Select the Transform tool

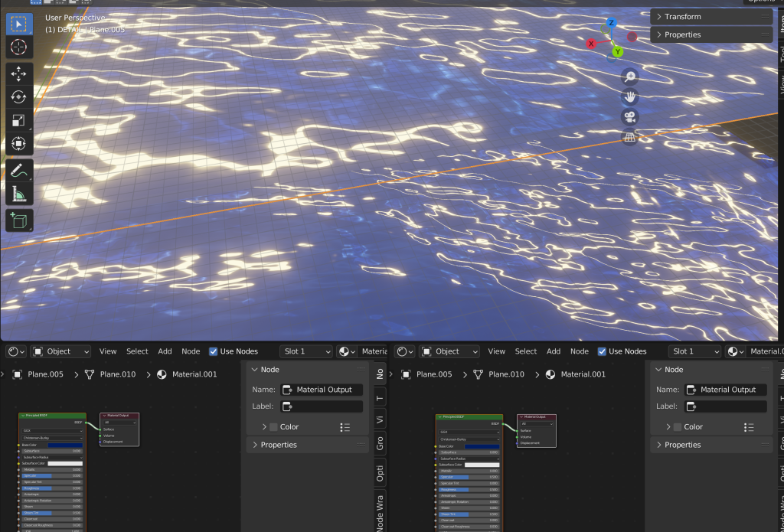[x=19, y=143]
